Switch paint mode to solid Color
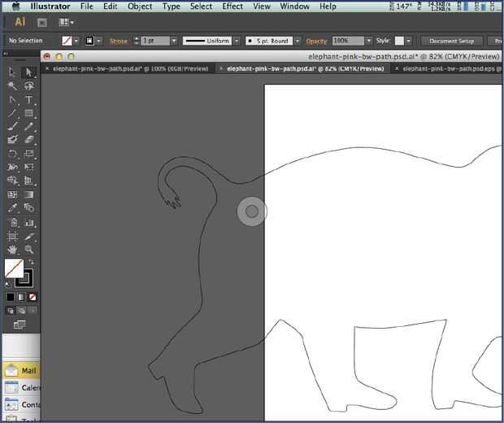Viewport: 504px width, 423px height. click(x=11, y=298)
